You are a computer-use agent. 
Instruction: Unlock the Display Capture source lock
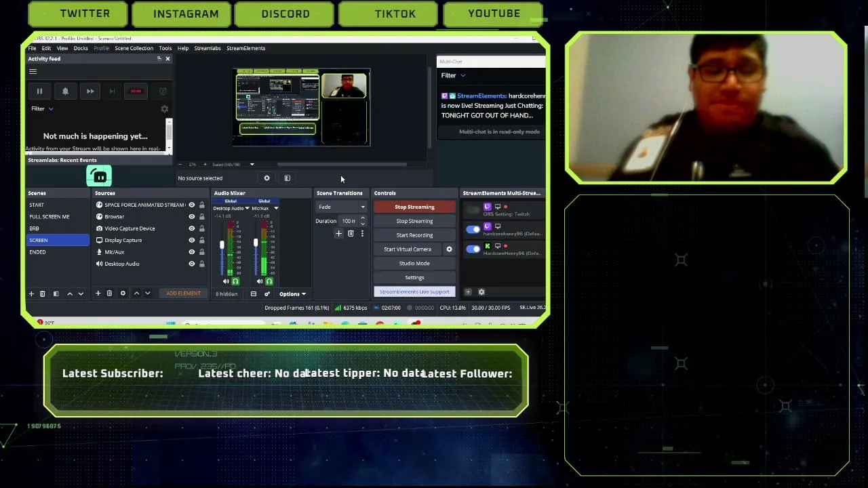point(201,240)
